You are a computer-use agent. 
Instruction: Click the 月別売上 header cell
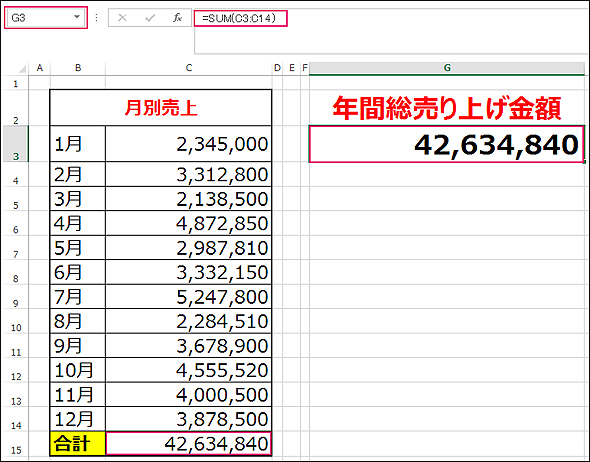click(161, 108)
